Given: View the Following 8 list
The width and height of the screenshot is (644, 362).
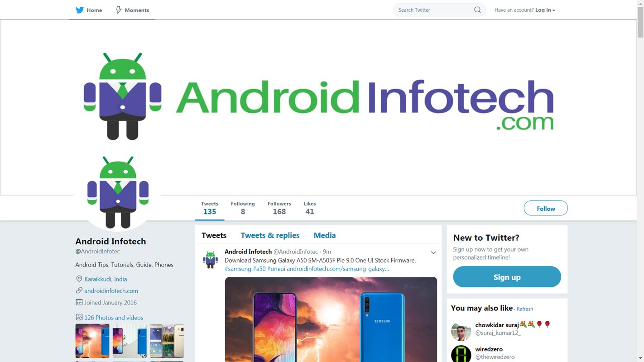Looking at the screenshot, I should 243,208.
